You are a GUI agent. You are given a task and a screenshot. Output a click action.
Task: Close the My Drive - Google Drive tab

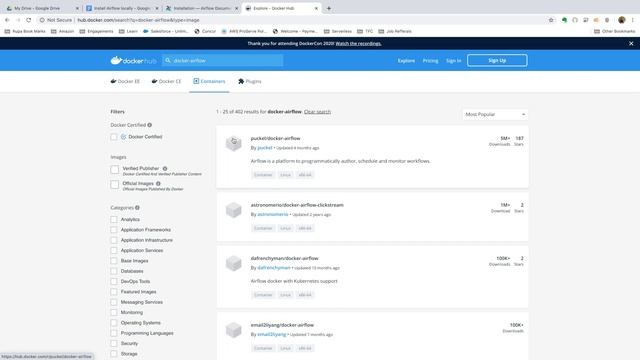77,8
